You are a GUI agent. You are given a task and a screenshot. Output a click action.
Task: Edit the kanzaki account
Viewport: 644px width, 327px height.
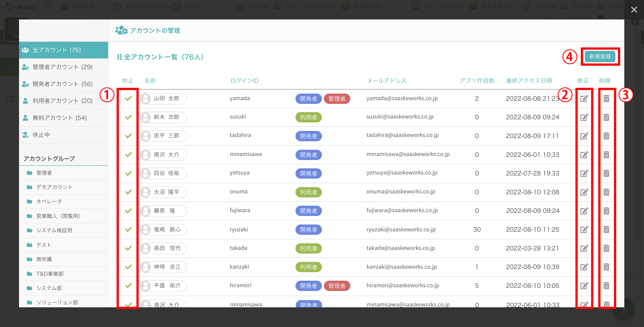point(584,267)
